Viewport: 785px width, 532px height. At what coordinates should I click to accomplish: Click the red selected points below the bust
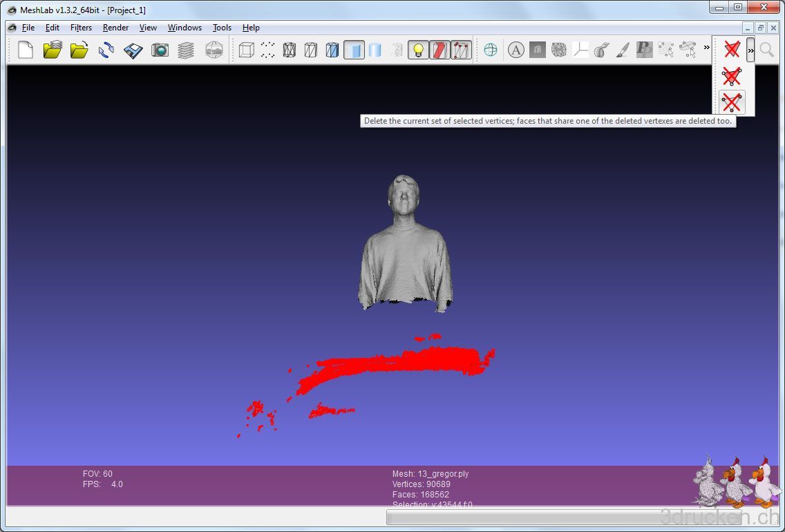395,365
